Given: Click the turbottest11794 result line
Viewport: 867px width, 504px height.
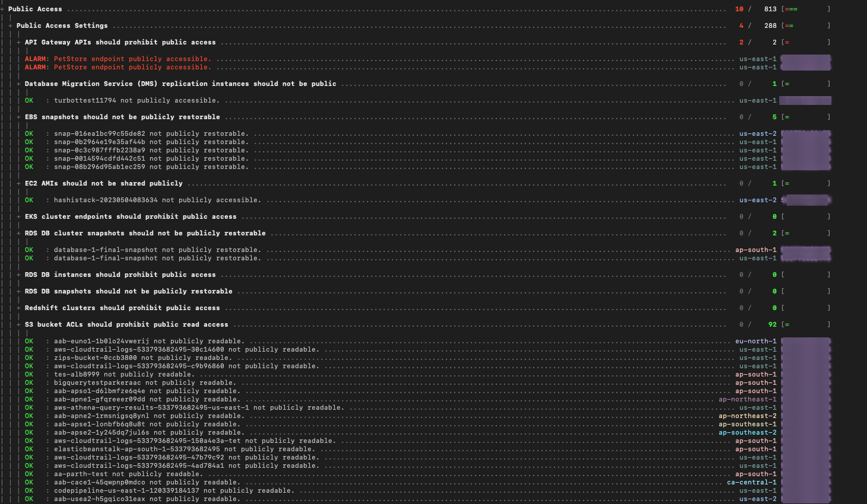Looking at the screenshot, I should pos(136,100).
